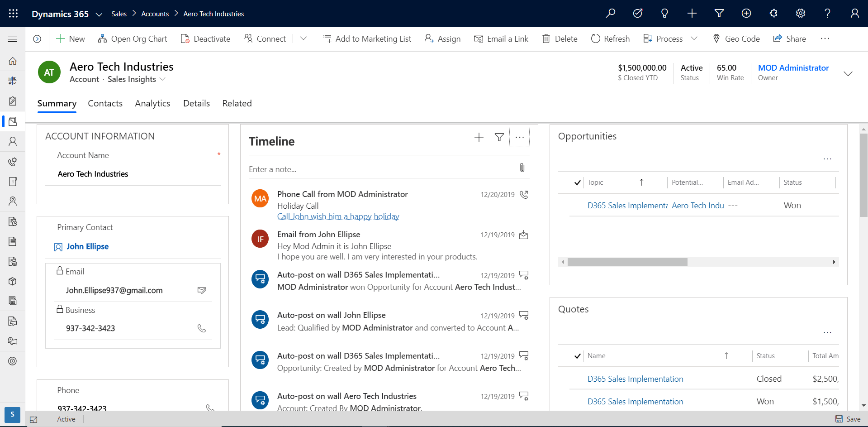Filter the Timeline with funnel icon

click(x=499, y=137)
